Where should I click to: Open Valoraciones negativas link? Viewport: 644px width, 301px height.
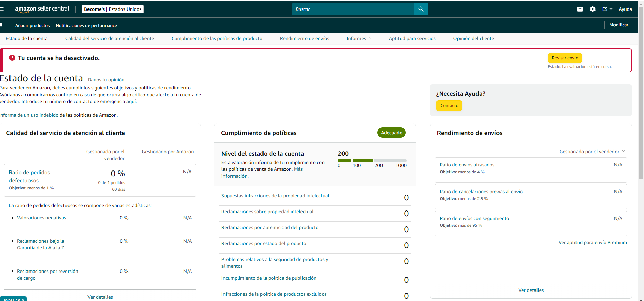click(41, 218)
